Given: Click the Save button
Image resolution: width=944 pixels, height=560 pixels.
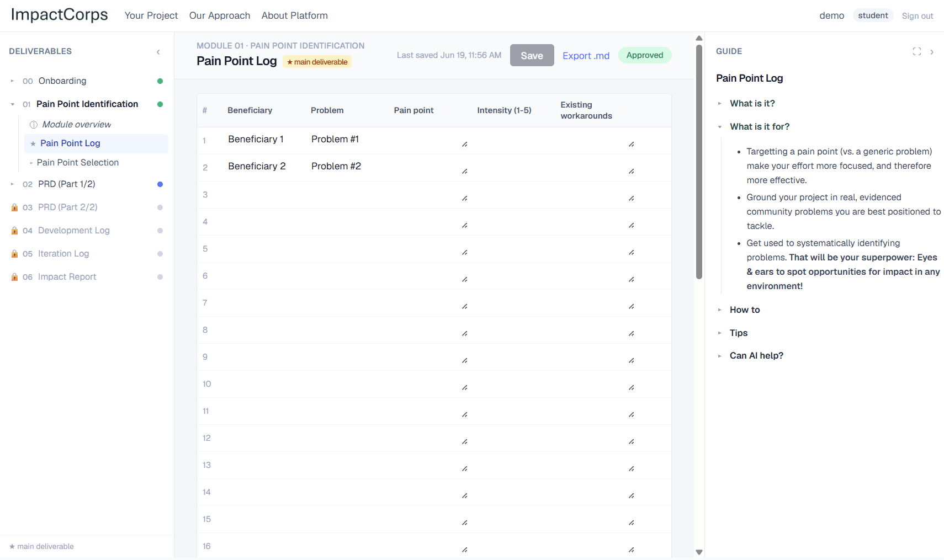Looking at the screenshot, I should click(x=532, y=55).
